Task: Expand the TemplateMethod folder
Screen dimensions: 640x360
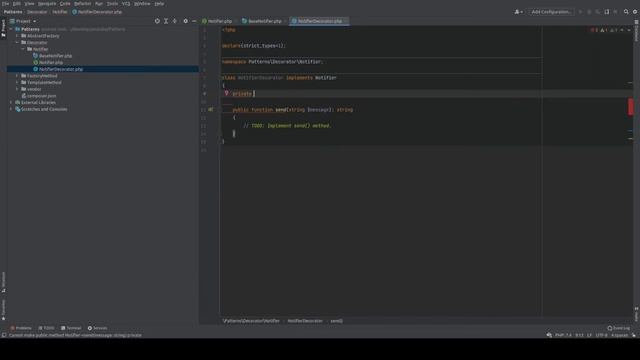Action: tap(17, 82)
